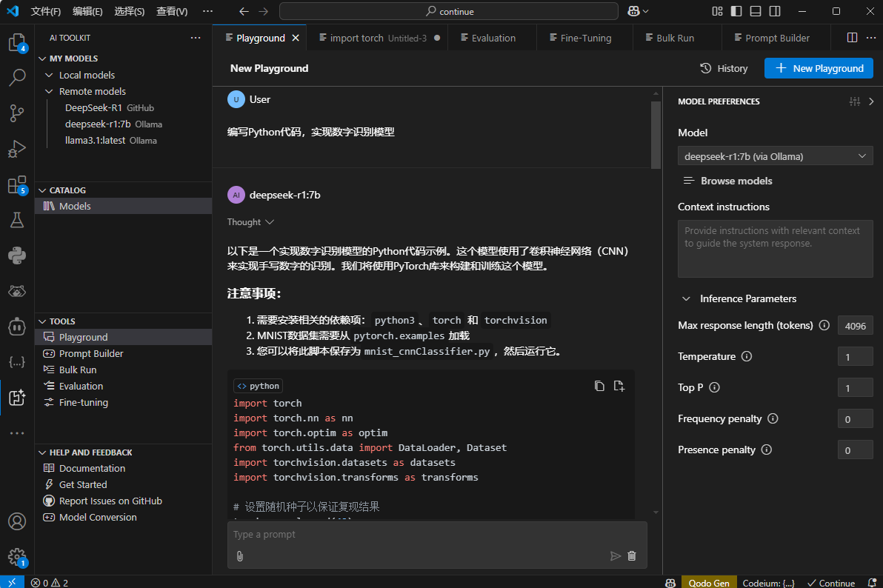The width and height of the screenshot is (883, 588).
Task: Toggle the bottom panel layout
Action: 756,10
